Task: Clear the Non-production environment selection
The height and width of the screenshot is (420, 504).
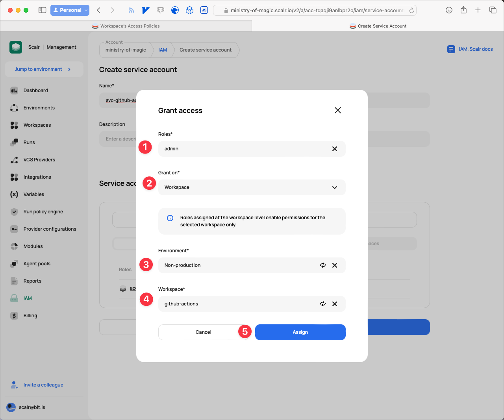Action: (x=335, y=265)
